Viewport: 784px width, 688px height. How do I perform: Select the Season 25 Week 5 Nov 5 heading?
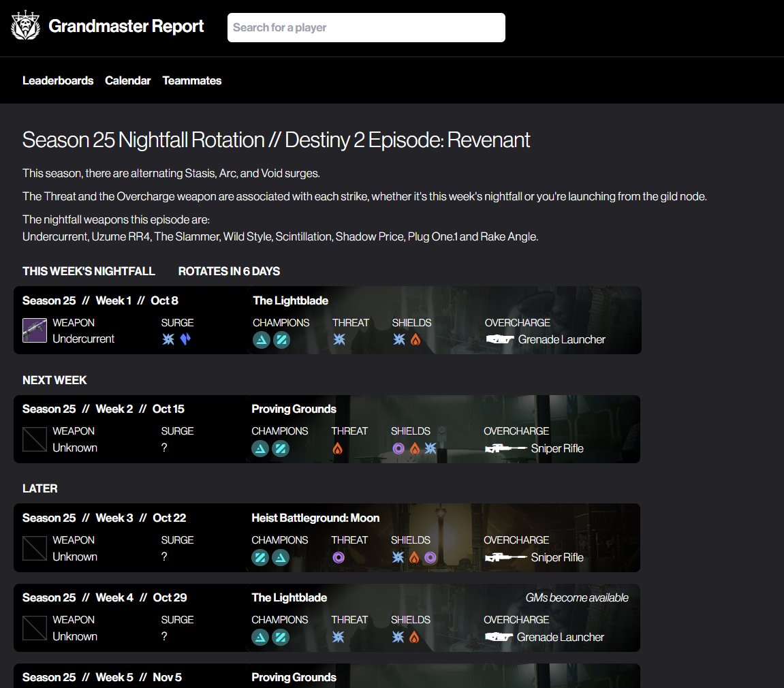click(102, 678)
